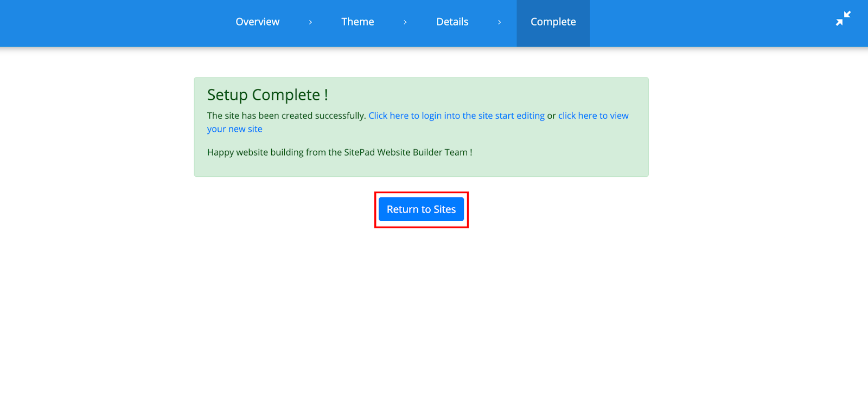Image resolution: width=868 pixels, height=398 pixels.
Task: Switch to the Theme step
Action: [x=358, y=22]
